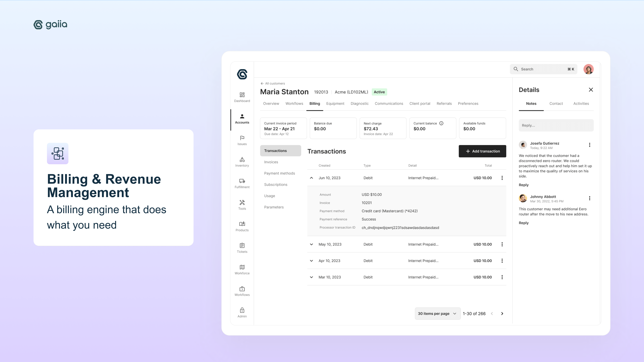Click the Reply note input field

pos(556,125)
